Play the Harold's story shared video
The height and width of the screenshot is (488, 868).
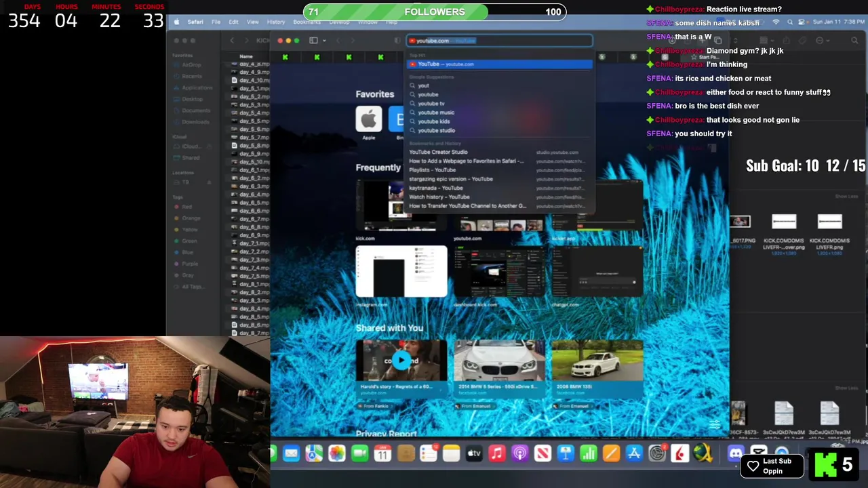[x=401, y=361]
